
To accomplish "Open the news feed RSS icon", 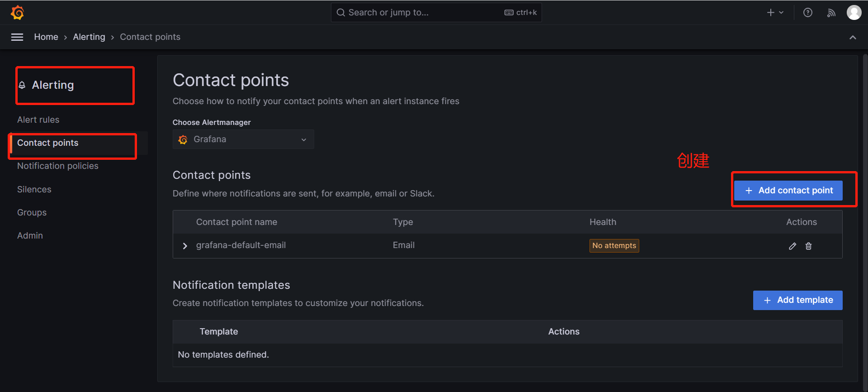I will click(x=831, y=13).
